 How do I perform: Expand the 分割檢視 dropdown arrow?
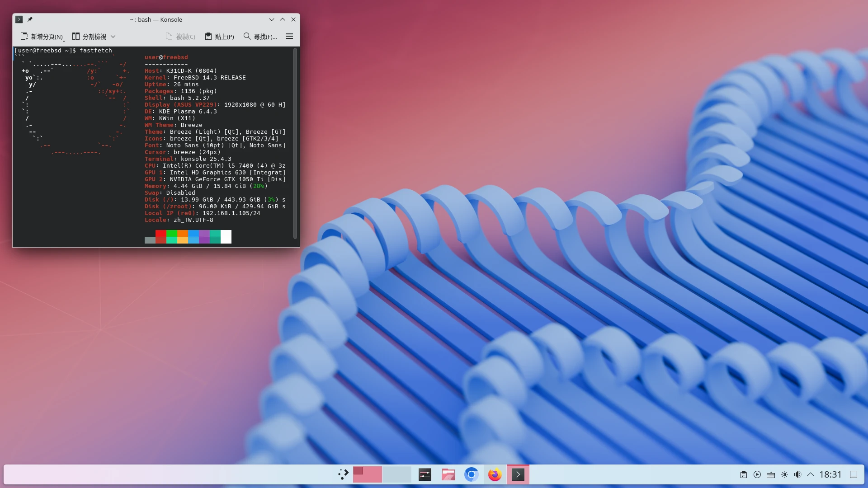pos(113,37)
